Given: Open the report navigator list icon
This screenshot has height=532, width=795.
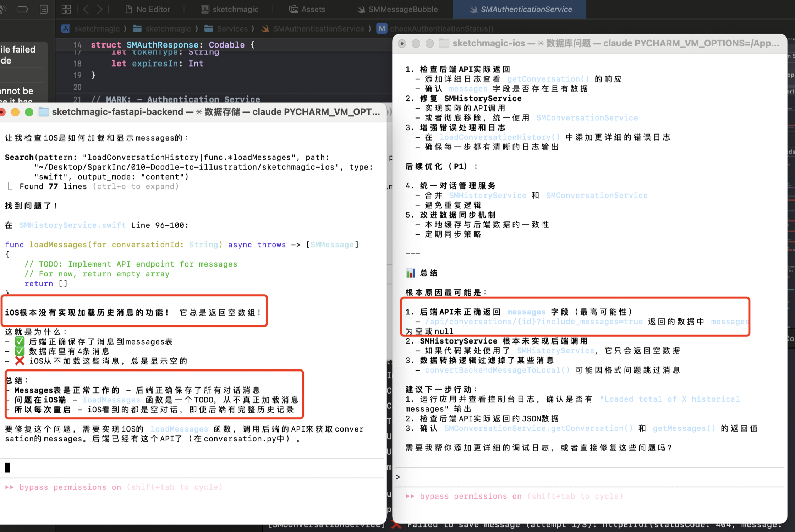Looking at the screenshot, I should (44, 9).
